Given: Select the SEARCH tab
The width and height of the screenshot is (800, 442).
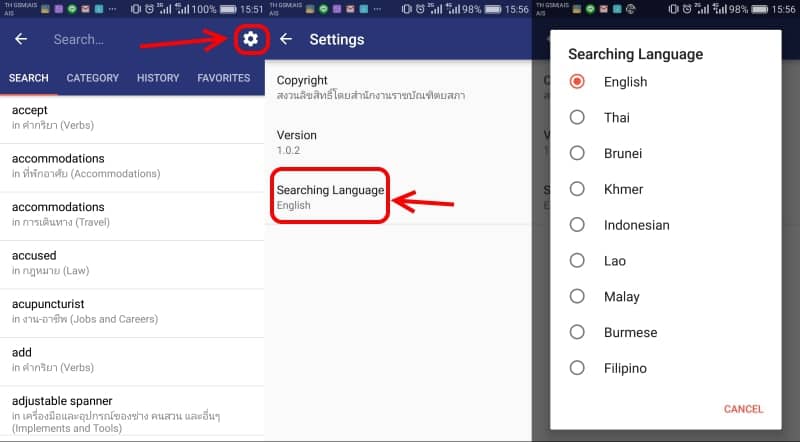Looking at the screenshot, I should pyautogui.click(x=29, y=78).
